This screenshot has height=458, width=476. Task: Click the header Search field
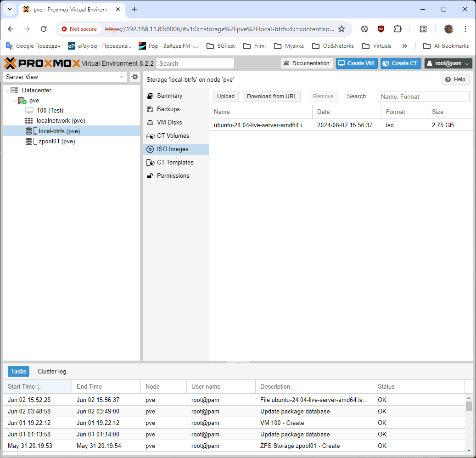tap(195, 63)
